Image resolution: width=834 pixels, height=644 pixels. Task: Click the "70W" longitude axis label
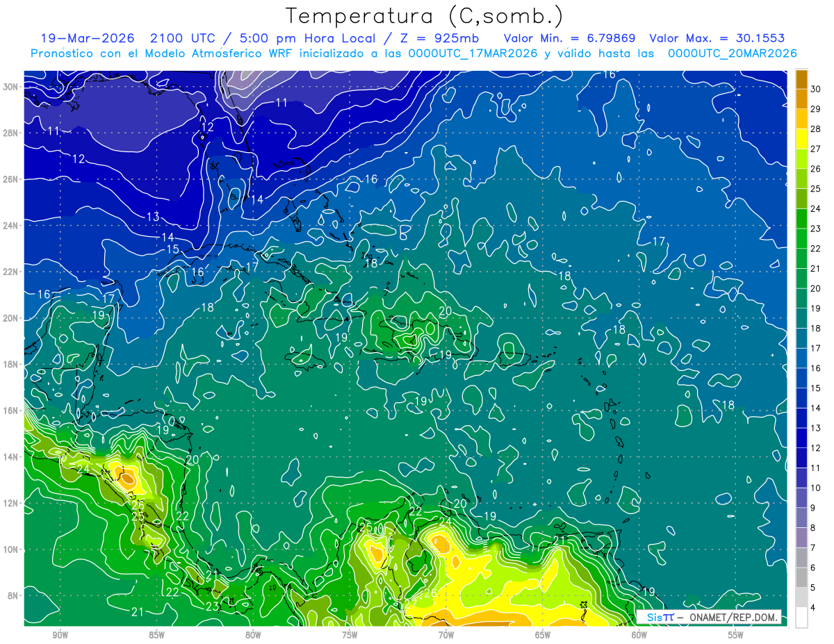(446, 635)
